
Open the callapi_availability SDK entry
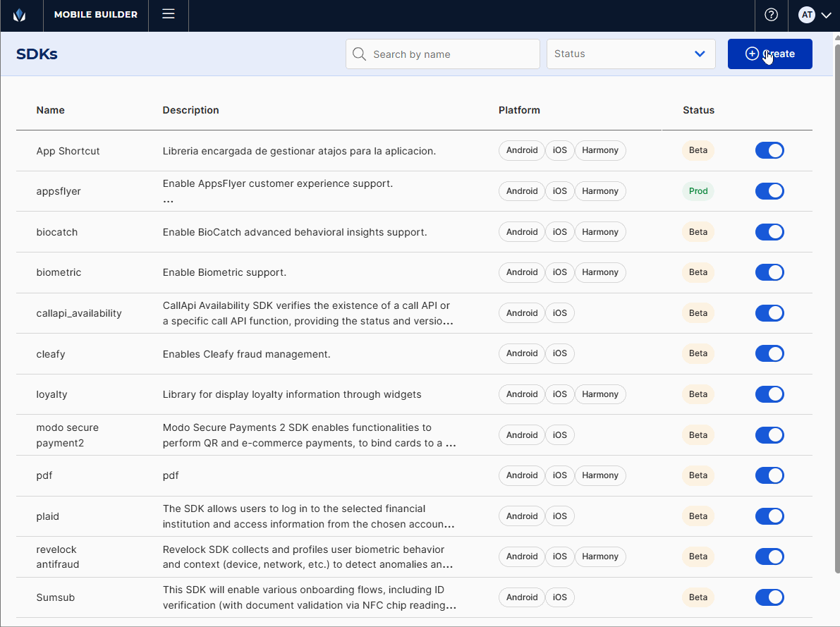coord(79,313)
